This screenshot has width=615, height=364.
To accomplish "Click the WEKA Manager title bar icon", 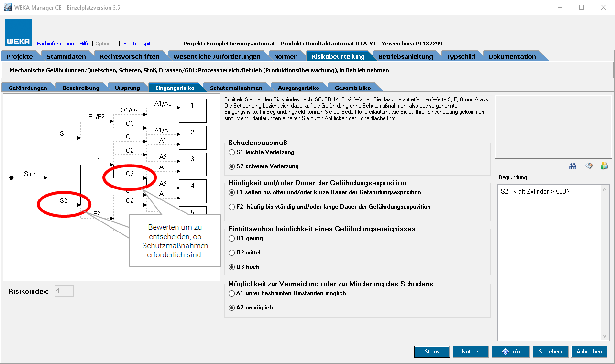I will (8, 7).
